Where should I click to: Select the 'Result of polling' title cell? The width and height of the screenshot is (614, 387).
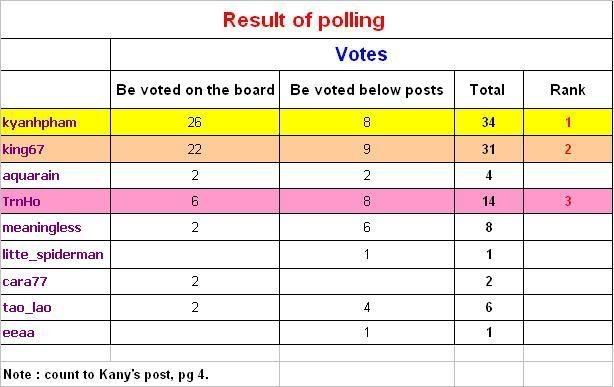click(x=307, y=20)
